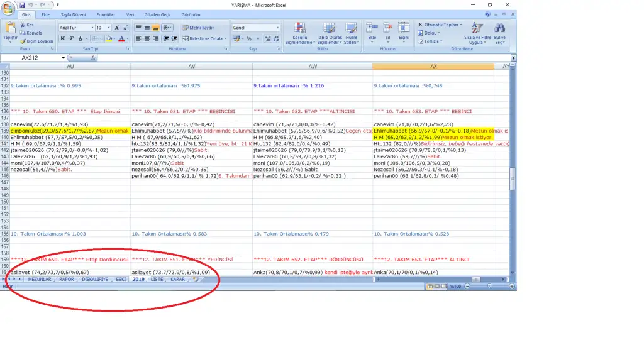Click the Yapıştır paste icon

10,29
